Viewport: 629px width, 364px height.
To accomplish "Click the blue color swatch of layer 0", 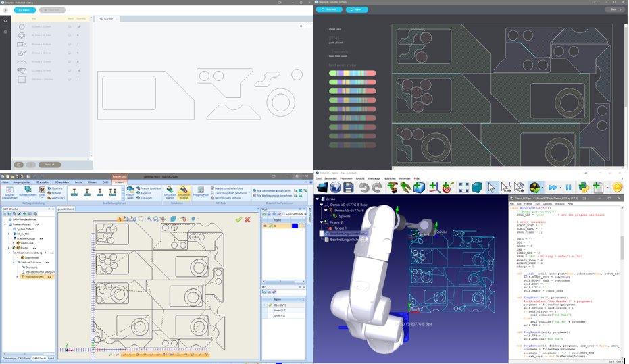I will pyautogui.click(x=295, y=226).
